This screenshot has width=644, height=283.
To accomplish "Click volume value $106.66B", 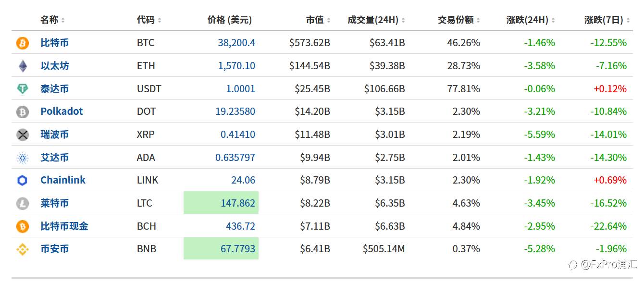I will coord(384,89).
